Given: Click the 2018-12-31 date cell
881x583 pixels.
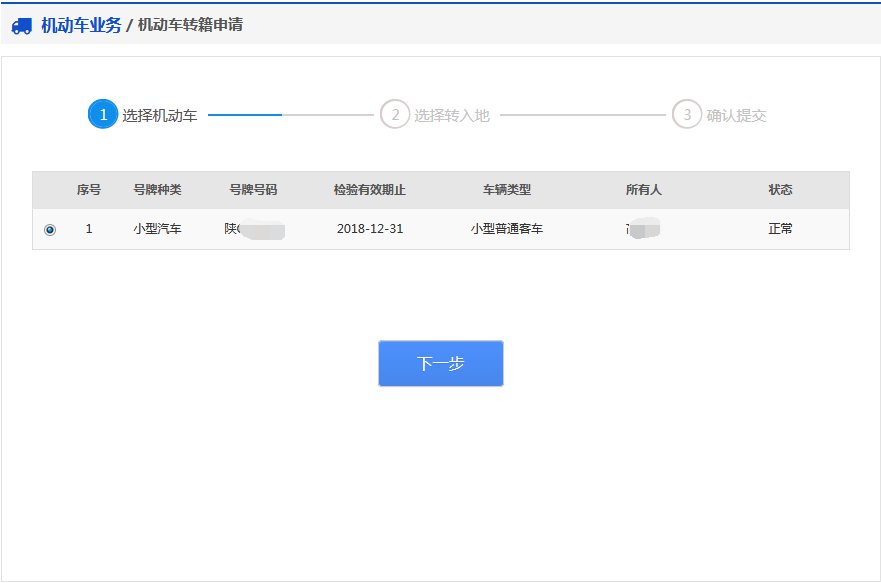Looking at the screenshot, I should point(370,229).
